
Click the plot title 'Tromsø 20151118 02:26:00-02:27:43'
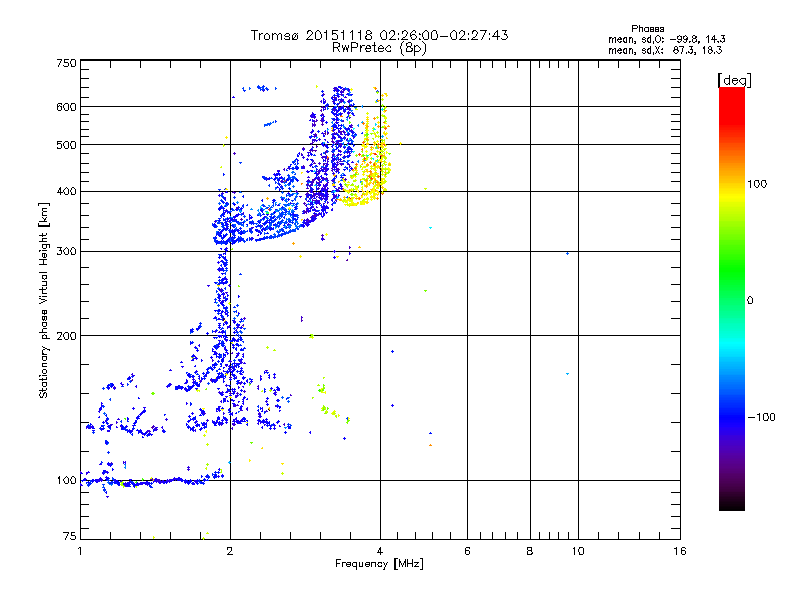[x=379, y=35]
